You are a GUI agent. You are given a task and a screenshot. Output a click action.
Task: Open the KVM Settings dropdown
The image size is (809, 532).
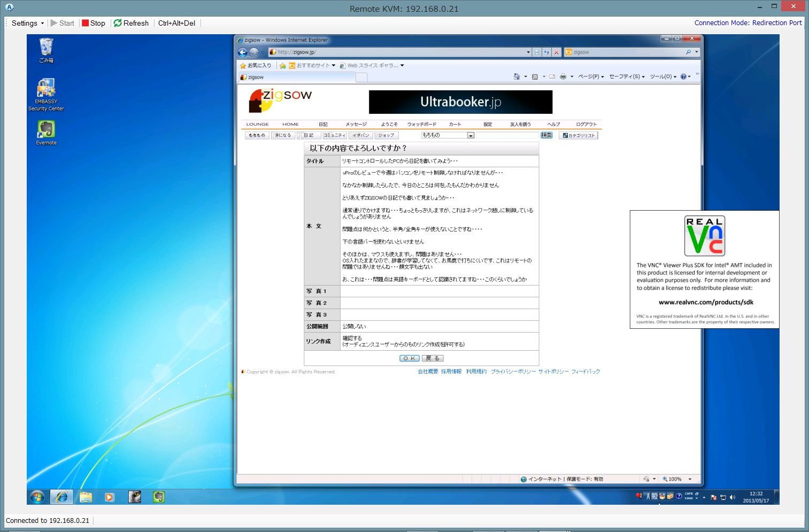(x=28, y=23)
